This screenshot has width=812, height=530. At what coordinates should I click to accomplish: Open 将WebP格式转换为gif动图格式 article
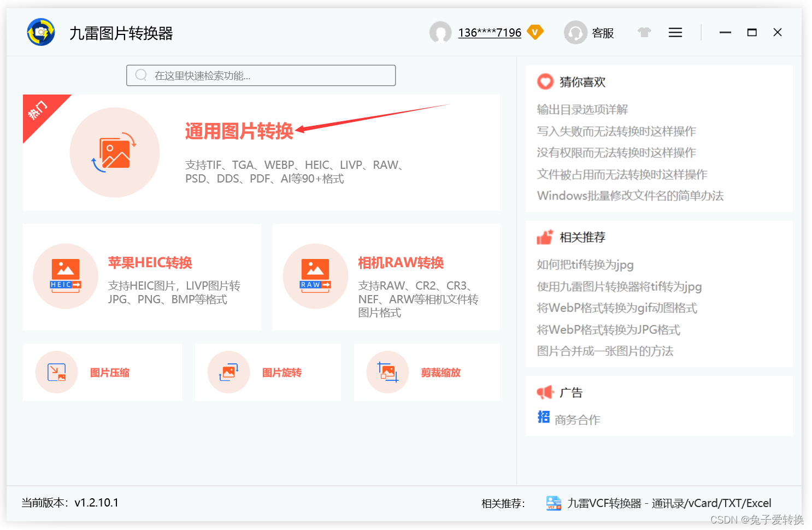click(617, 308)
